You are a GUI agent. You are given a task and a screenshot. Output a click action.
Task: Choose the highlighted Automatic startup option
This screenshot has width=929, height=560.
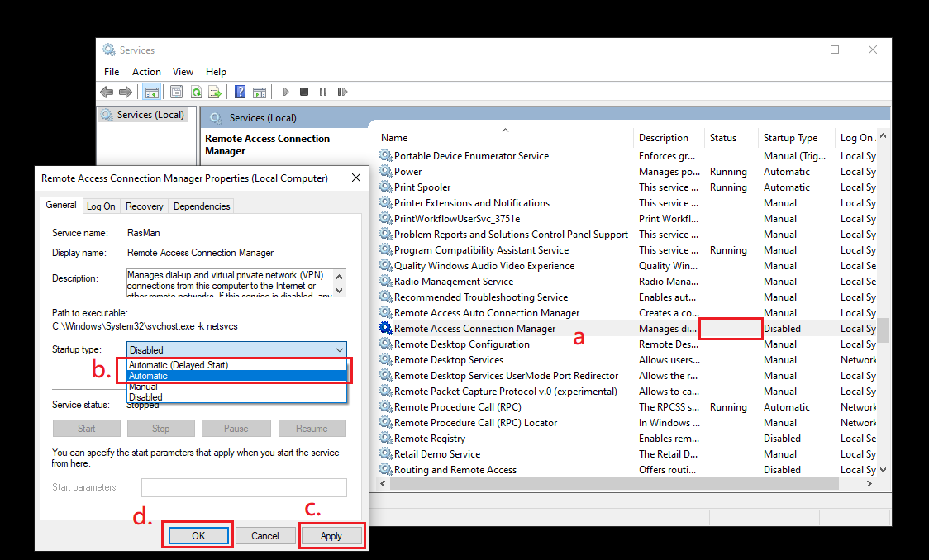point(237,376)
